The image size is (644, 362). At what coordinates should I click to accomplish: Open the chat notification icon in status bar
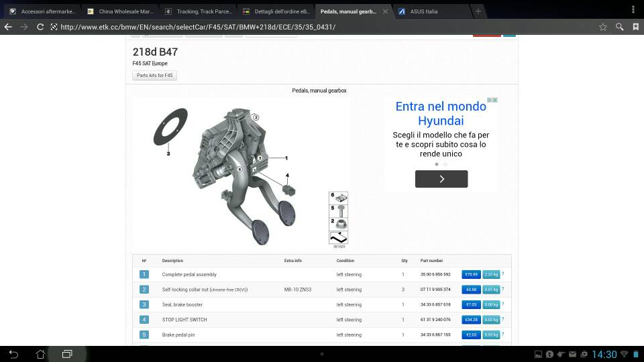(x=549, y=354)
